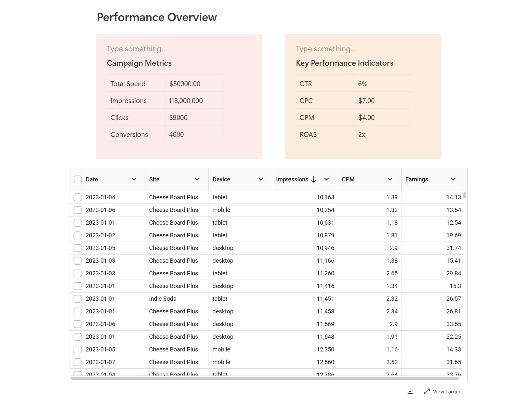Click the download table data icon
This screenshot has height=408, width=532.
pos(410,391)
